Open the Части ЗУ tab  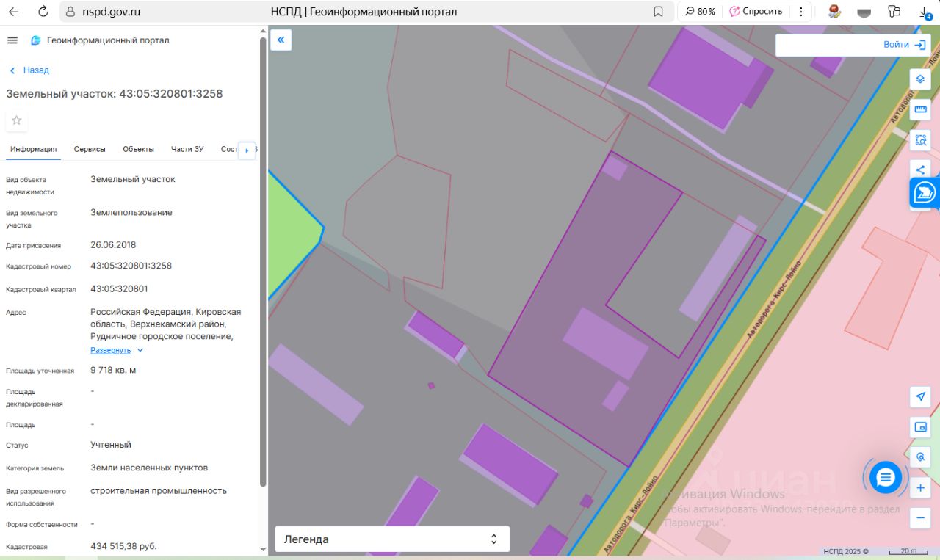187,149
